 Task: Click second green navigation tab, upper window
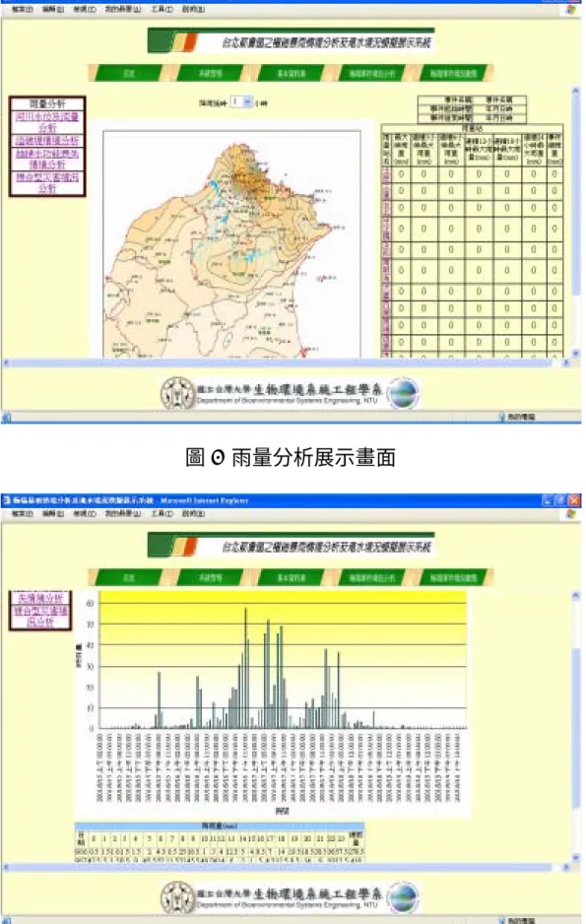[x=210, y=73]
